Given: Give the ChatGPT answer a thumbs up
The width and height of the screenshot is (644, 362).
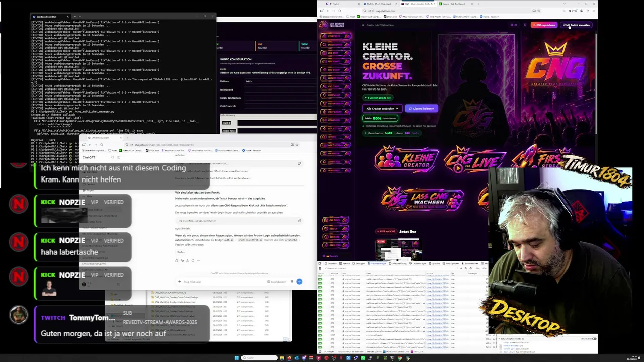Looking at the screenshot, I should point(182,260).
